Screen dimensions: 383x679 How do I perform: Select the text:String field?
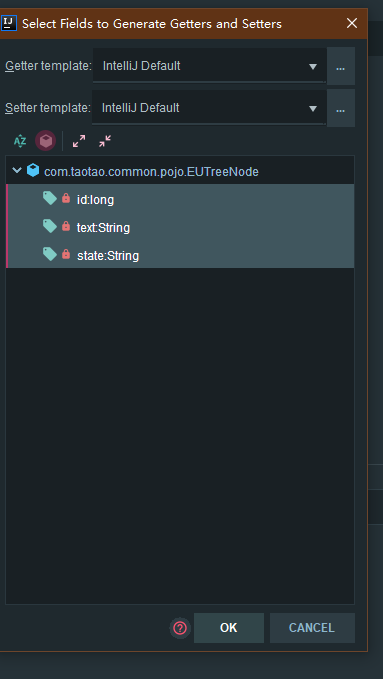(x=180, y=226)
